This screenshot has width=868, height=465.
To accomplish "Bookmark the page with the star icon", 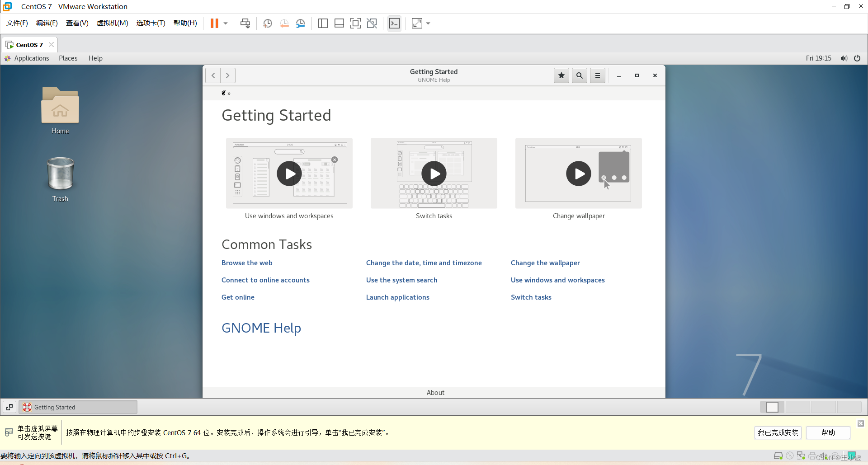I will pyautogui.click(x=561, y=75).
